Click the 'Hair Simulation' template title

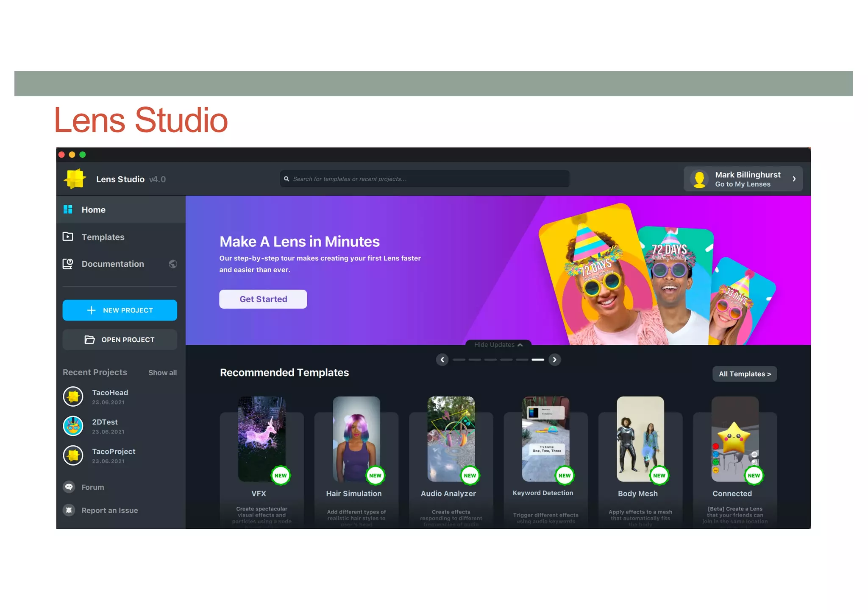[x=354, y=494]
